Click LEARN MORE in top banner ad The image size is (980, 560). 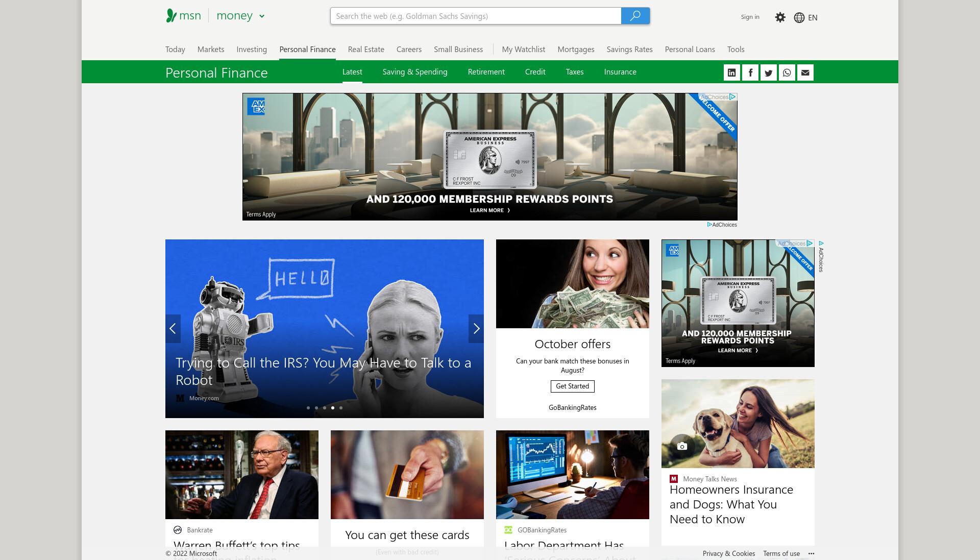(489, 210)
